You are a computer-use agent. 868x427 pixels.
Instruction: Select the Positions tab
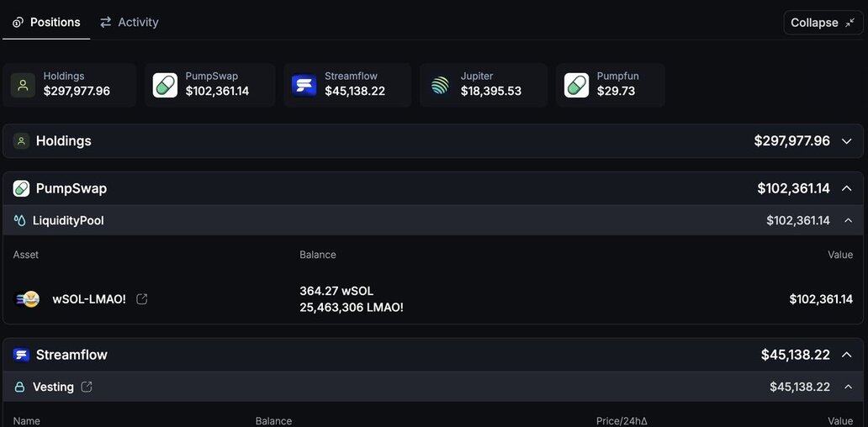point(46,23)
